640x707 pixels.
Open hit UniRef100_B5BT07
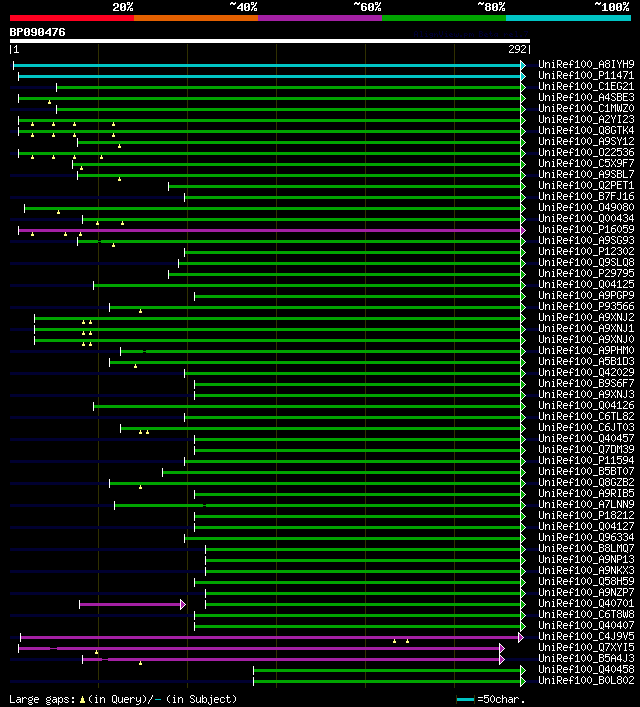pyautogui.click(x=586, y=472)
